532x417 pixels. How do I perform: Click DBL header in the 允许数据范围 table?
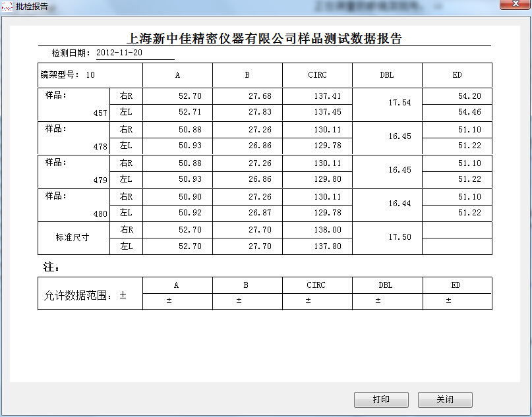tap(386, 285)
